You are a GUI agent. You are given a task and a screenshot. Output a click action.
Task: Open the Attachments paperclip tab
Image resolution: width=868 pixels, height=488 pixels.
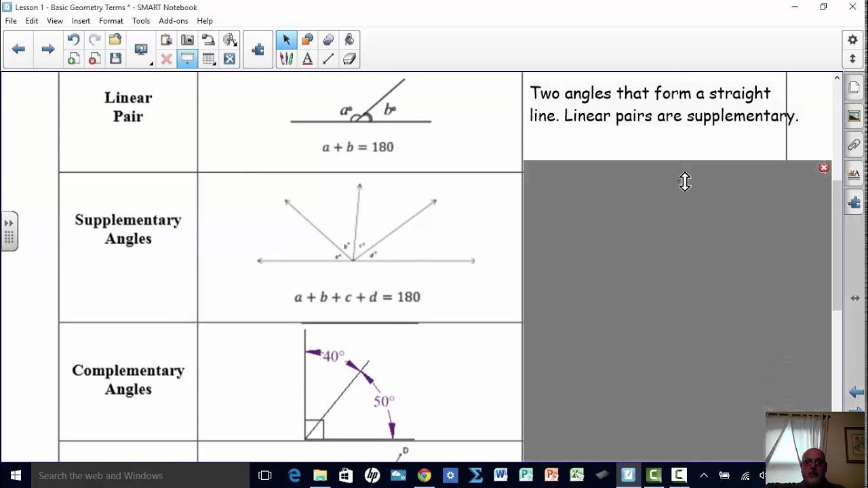[854, 145]
